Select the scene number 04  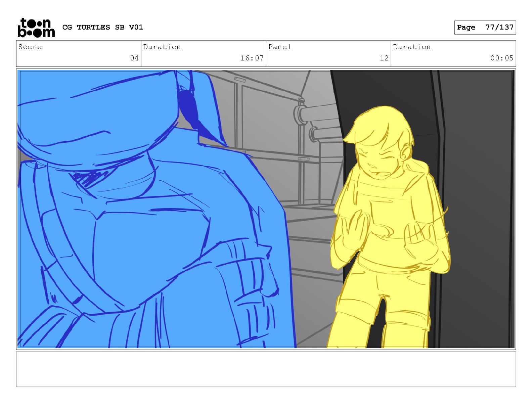[x=134, y=58]
